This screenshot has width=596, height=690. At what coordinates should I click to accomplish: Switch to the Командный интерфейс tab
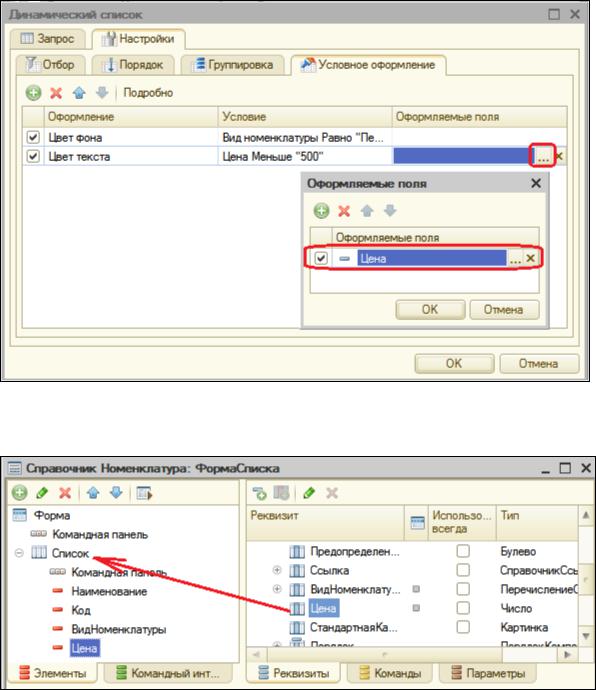pyautogui.click(x=167, y=673)
